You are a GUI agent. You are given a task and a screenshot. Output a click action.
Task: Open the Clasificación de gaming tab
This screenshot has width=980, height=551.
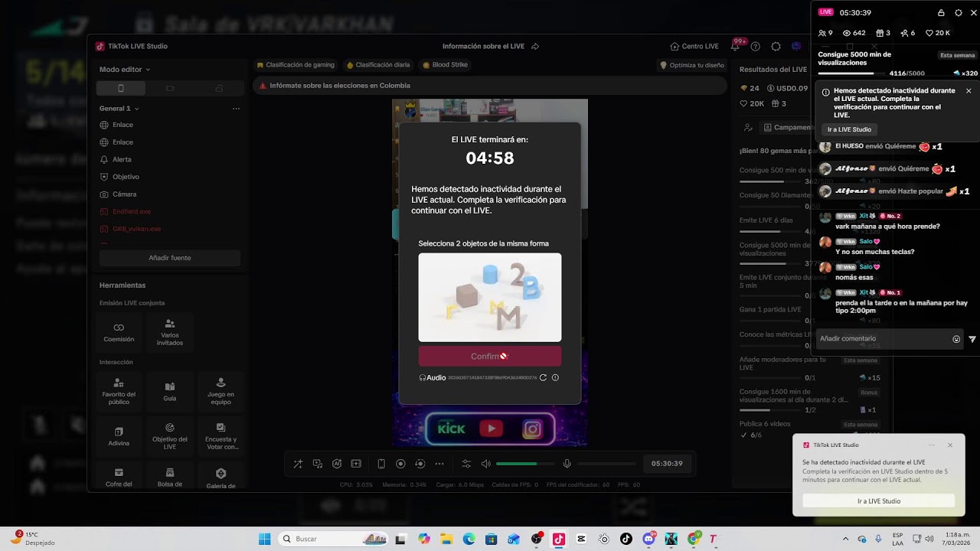[296, 65]
